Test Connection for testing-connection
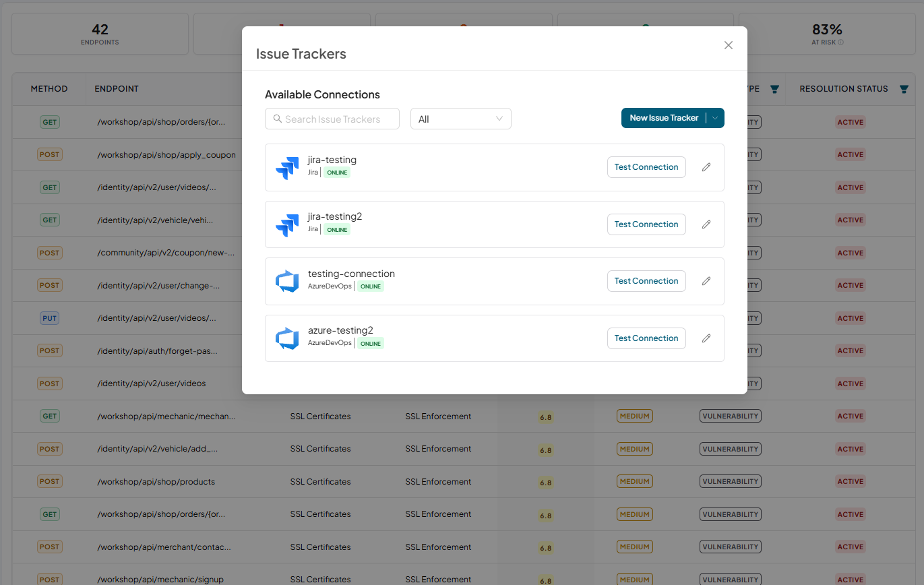Image resolution: width=924 pixels, height=585 pixels. 646,281
